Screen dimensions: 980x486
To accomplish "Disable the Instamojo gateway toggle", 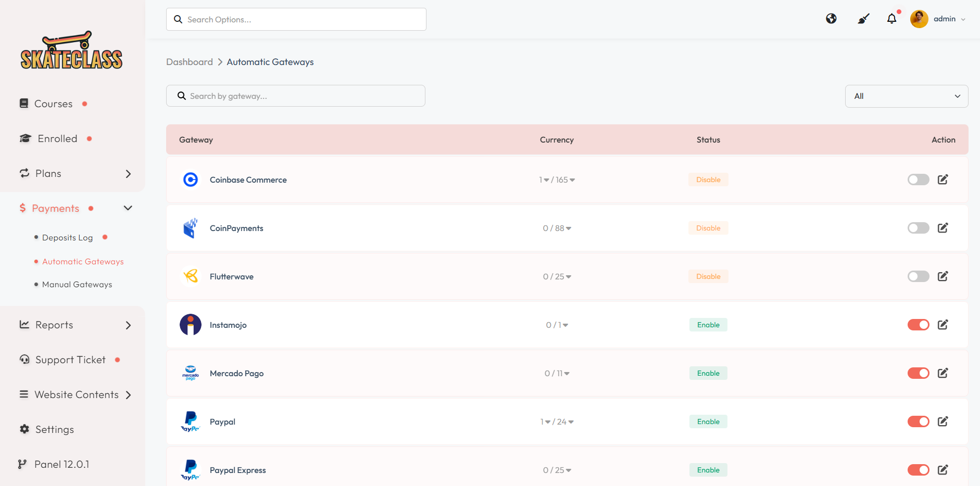I will pos(918,325).
